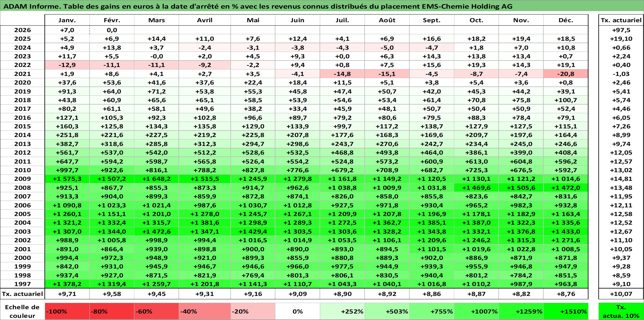Select the +100,7 cell in 2018

566,100
